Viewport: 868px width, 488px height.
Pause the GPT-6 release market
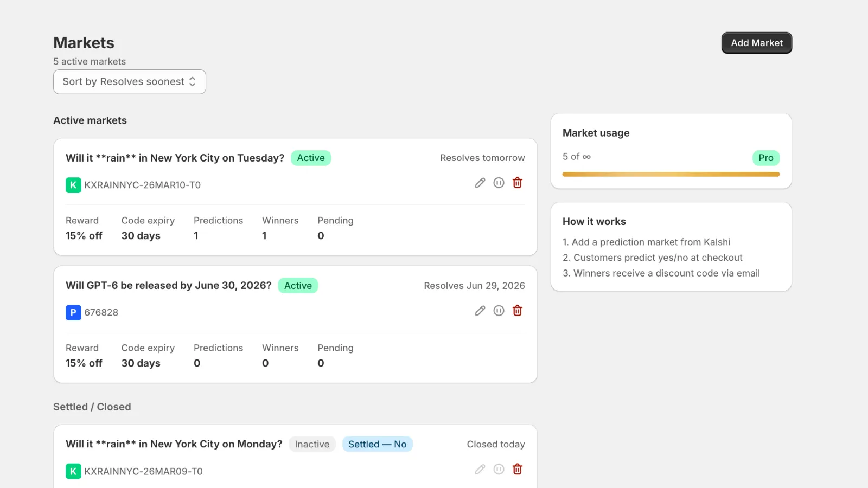click(x=499, y=310)
